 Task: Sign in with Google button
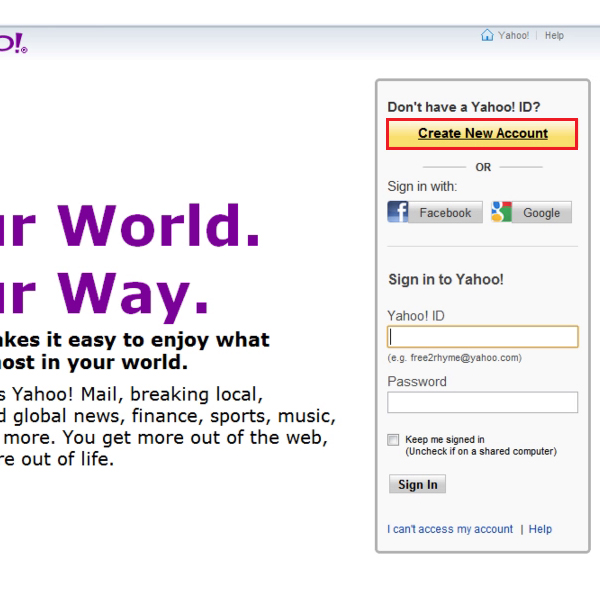coord(532,212)
